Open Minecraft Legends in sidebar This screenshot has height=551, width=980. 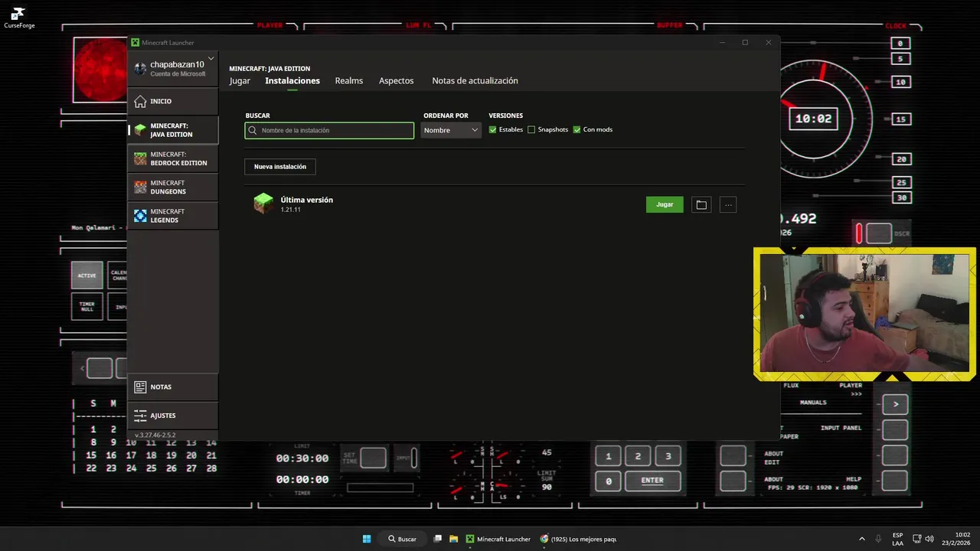pos(172,216)
